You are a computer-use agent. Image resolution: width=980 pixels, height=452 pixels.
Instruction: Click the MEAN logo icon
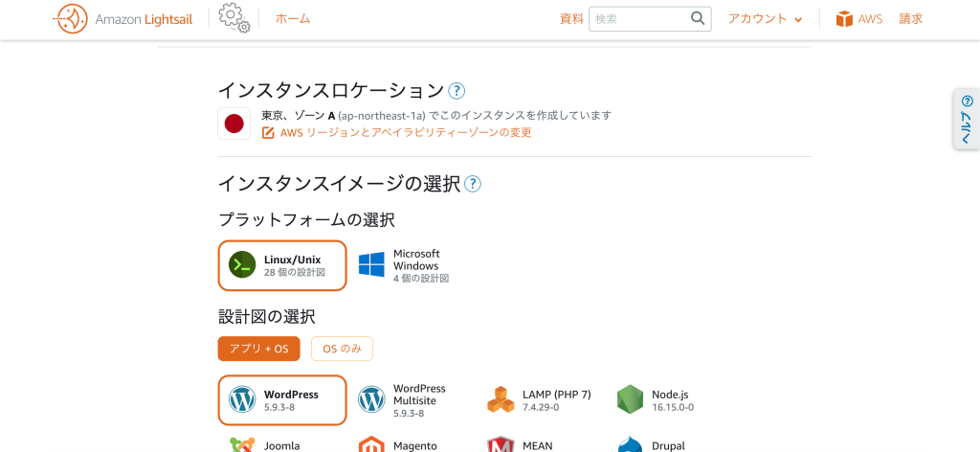pos(501,444)
